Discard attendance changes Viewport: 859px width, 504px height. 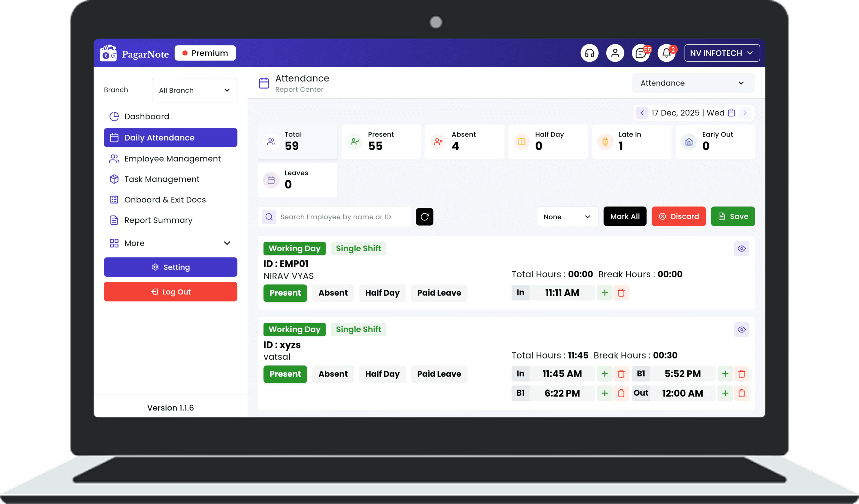point(678,216)
